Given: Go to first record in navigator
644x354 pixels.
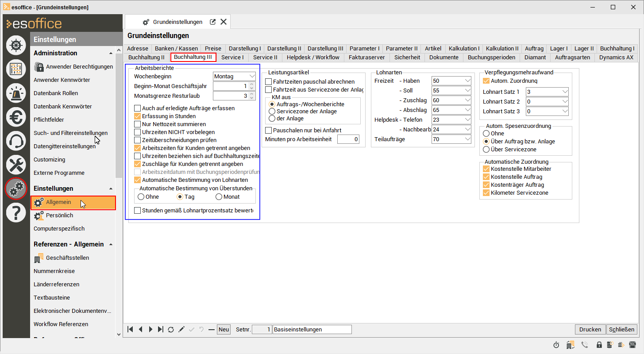Looking at the screenshot, I should pyautogui.click(x=130, y=329).
